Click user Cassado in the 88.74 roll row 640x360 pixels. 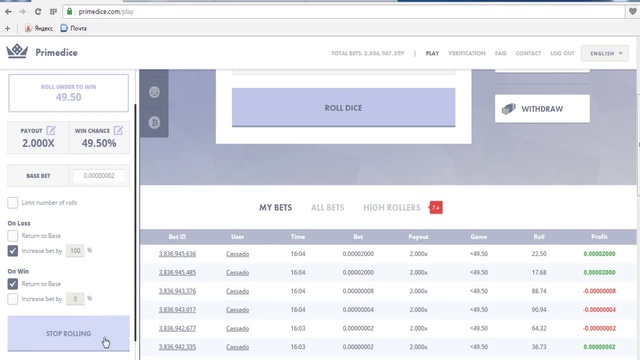pyautogui.click(x=238, y=291)
